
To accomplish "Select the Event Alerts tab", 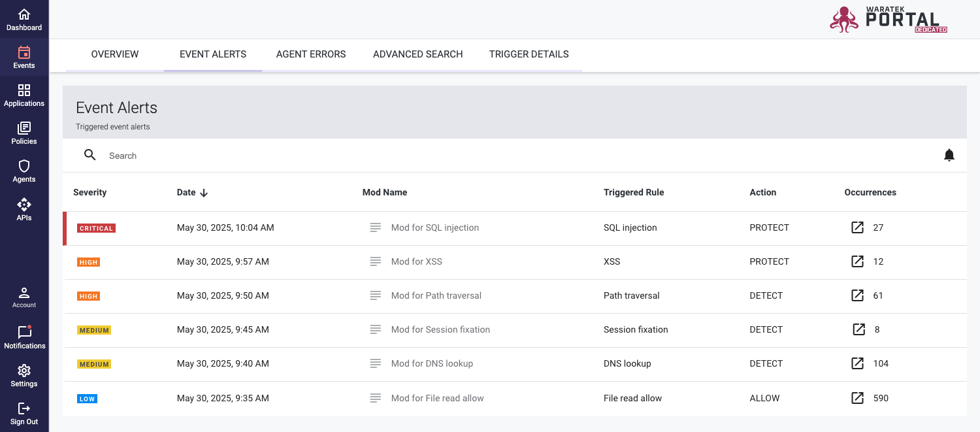I will click(213, 54).
